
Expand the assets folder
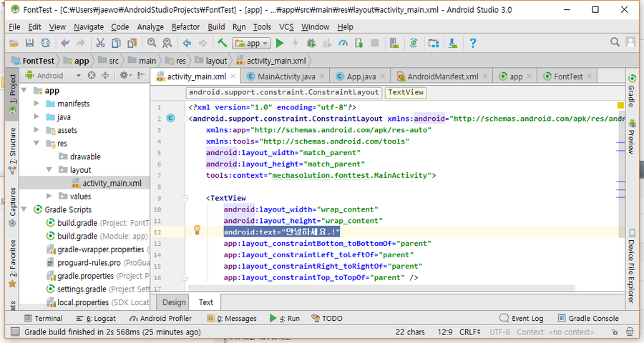pos(36,130)
